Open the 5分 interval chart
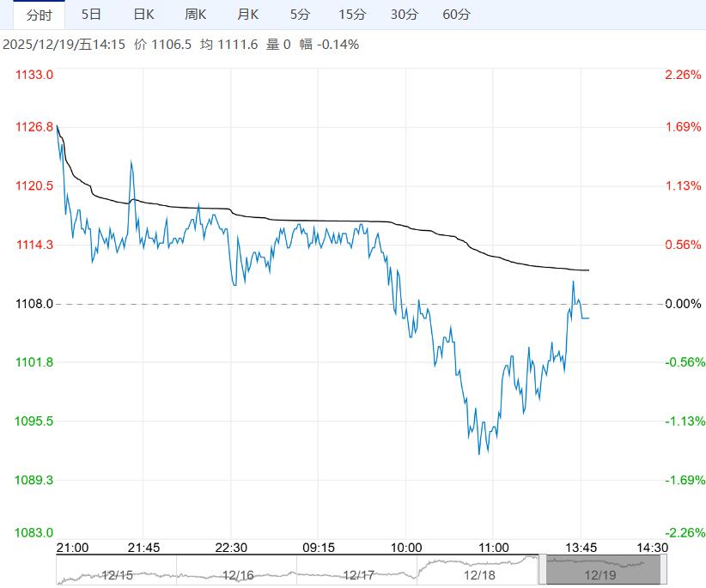This screenshot has height=588, width=706. pos(299,15)
